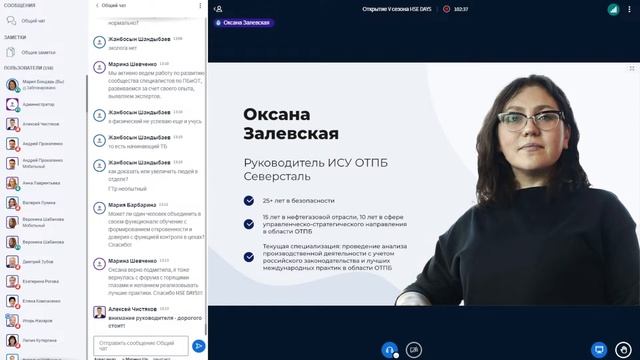Toggle the users list panel icon
Image resolution: width=640 pixels, height=360 pixels.
[218, 9]
